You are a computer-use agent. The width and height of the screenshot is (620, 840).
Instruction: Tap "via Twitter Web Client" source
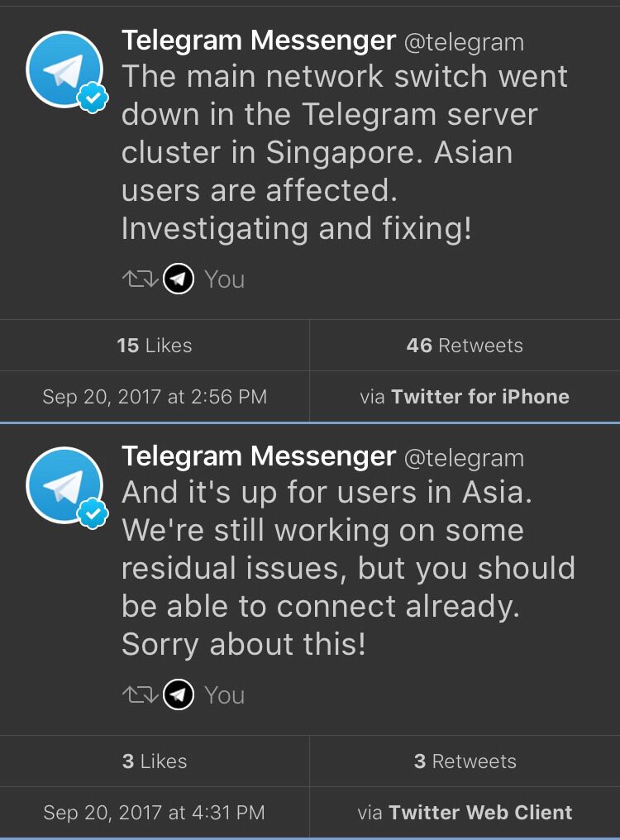465,813
